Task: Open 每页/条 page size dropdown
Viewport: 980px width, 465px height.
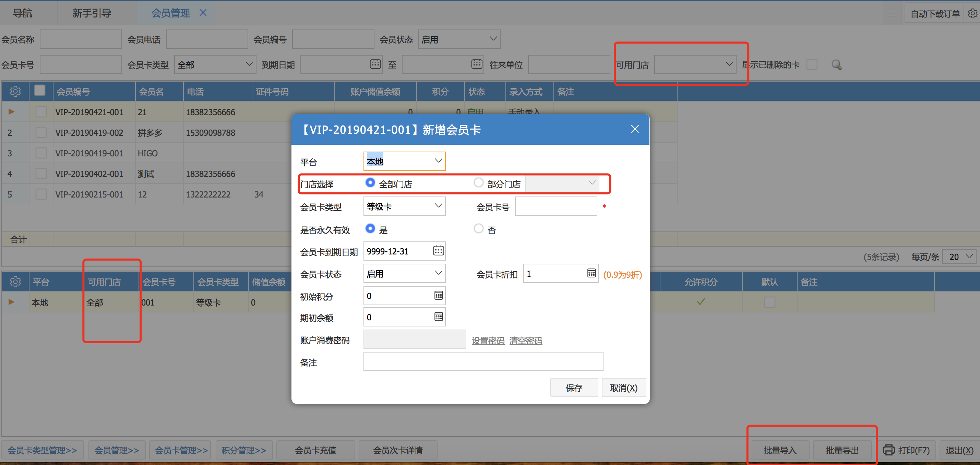Action: tap(960, 257)
